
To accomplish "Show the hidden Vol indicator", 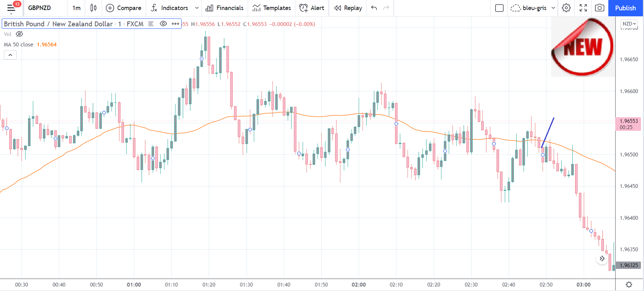I will click(x=19, y=34).
